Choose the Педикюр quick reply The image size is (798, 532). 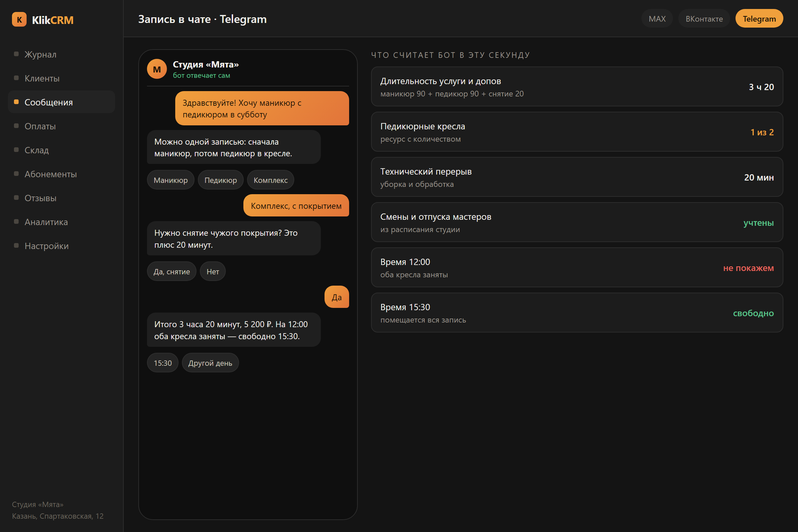pos(220,180)
